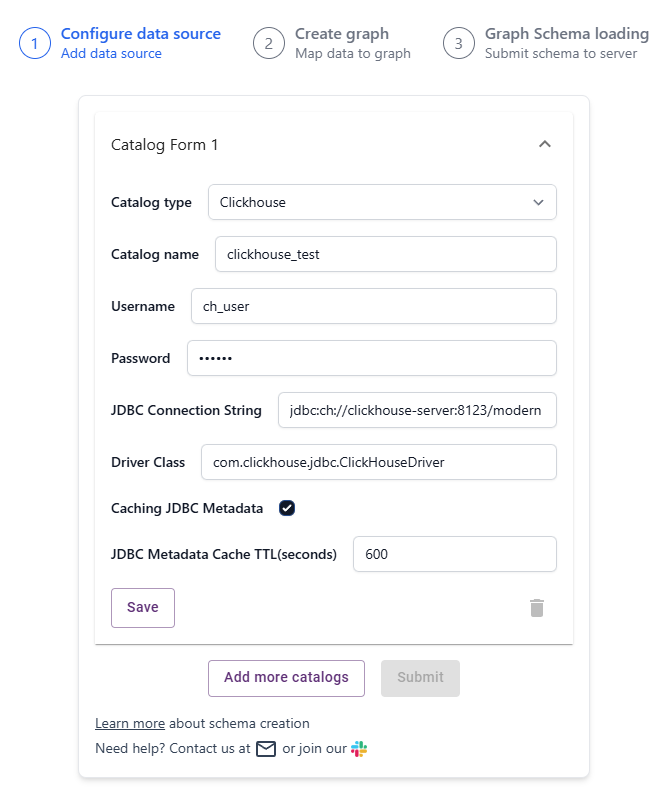Delete catalog form with trash icon
This screenshot has width=665, height=800.
pos(536,608)
